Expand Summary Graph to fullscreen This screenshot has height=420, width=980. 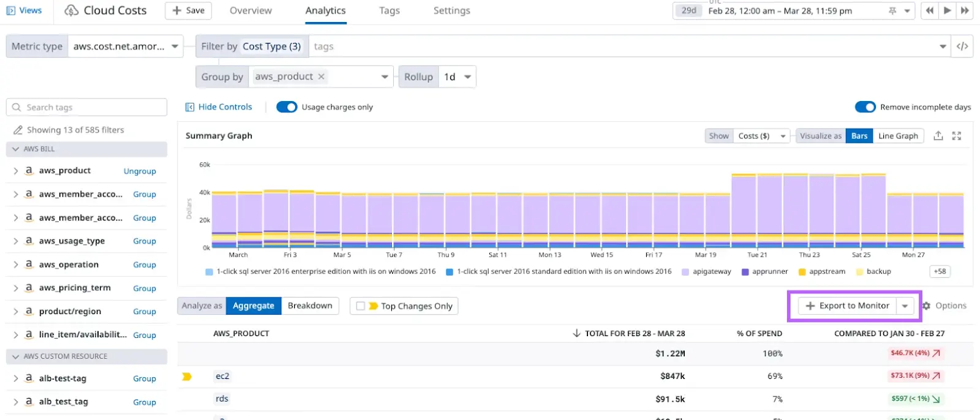[957, 136]
